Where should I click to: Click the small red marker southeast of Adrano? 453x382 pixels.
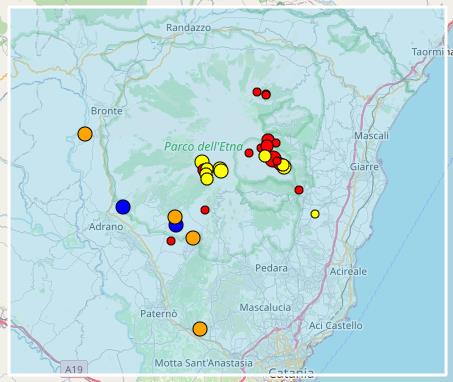pos(171,241)
